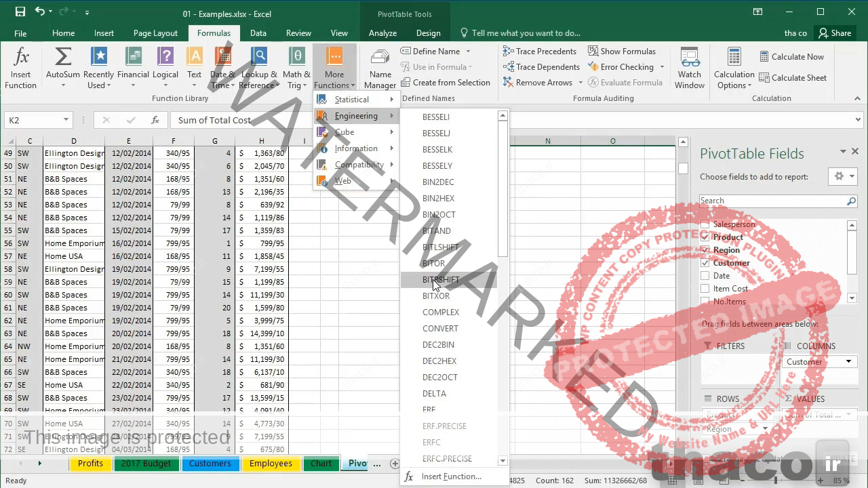Open Recently Used functions
This screenshot has width=868, height=488.
pyautogui.click(x=99, y=68)
